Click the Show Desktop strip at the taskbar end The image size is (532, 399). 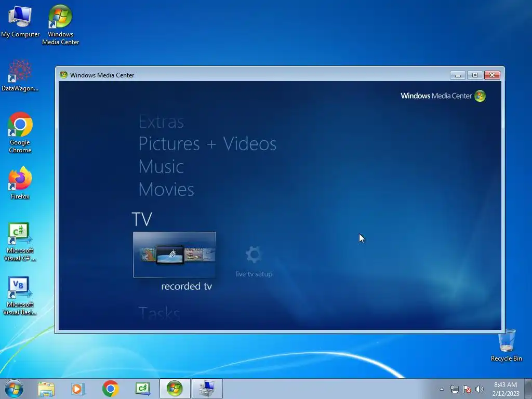tap(528, 389)
